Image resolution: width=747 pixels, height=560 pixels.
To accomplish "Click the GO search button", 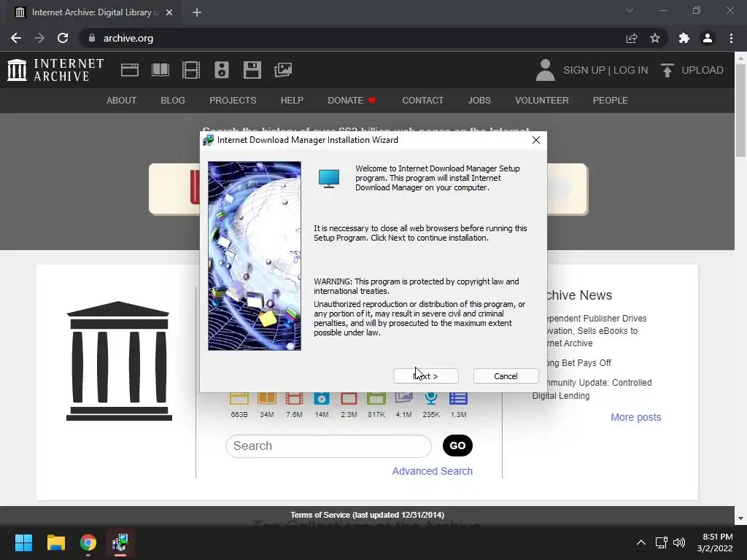I will pyautogui.click(x=457, y=446).
